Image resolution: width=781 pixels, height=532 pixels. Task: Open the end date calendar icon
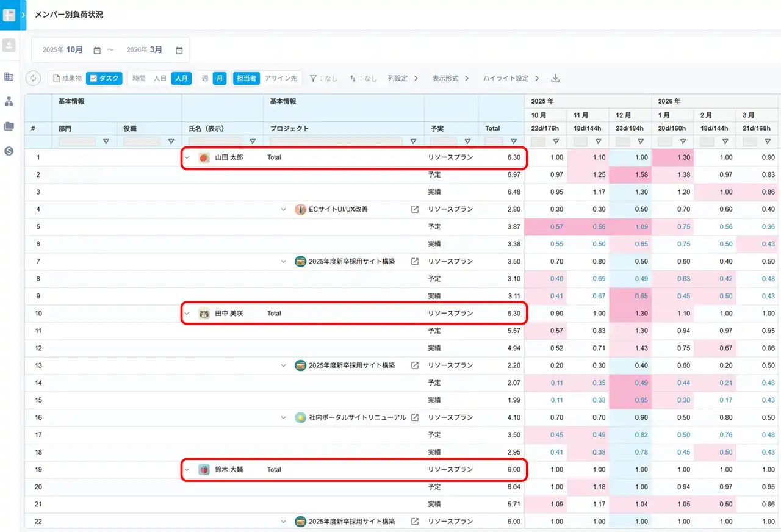pos(179,50)
